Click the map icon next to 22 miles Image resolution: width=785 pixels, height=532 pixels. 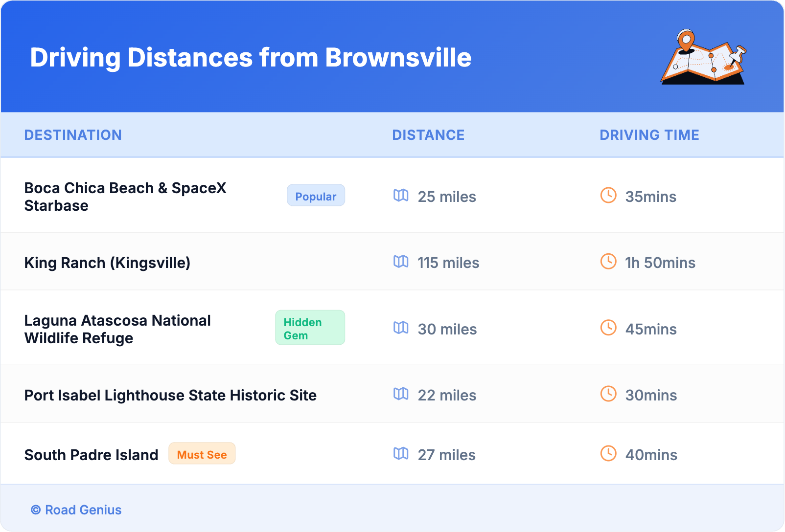pyautogui.click(x=401, y=394)
